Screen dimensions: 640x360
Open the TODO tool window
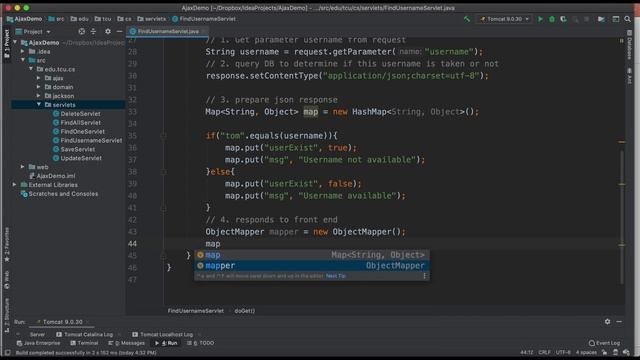point(200,343)
